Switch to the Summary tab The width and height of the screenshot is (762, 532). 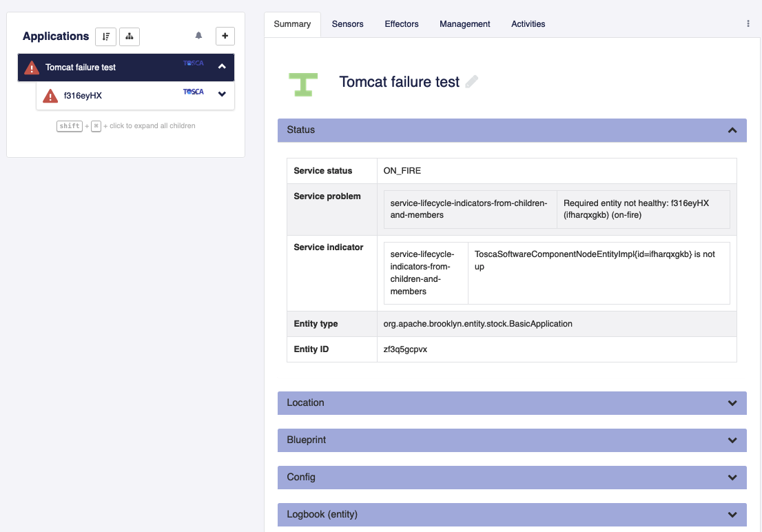coord(292,24)
